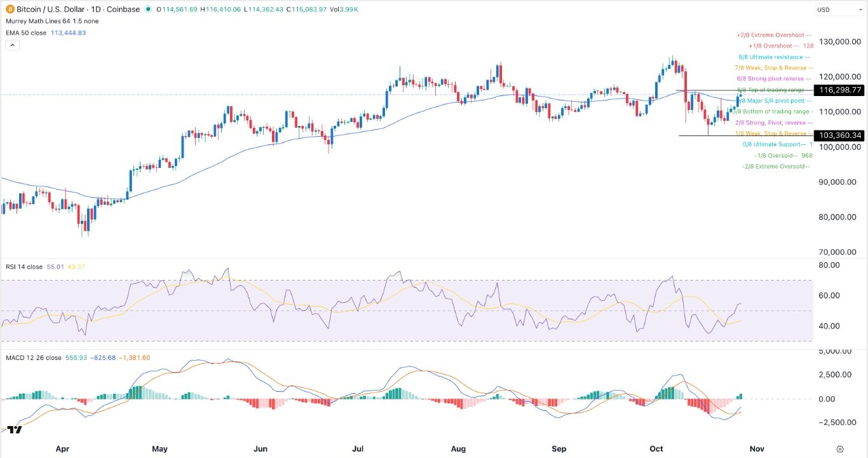
Task: Click the green market status dot beside symbol
Action: (148, 10)
